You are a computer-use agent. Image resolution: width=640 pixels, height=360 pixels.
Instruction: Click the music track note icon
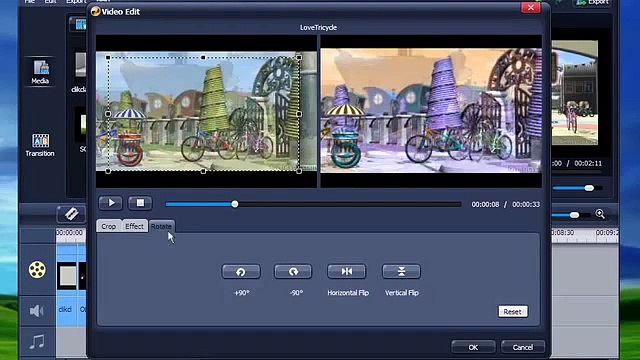tap(37, 342)
